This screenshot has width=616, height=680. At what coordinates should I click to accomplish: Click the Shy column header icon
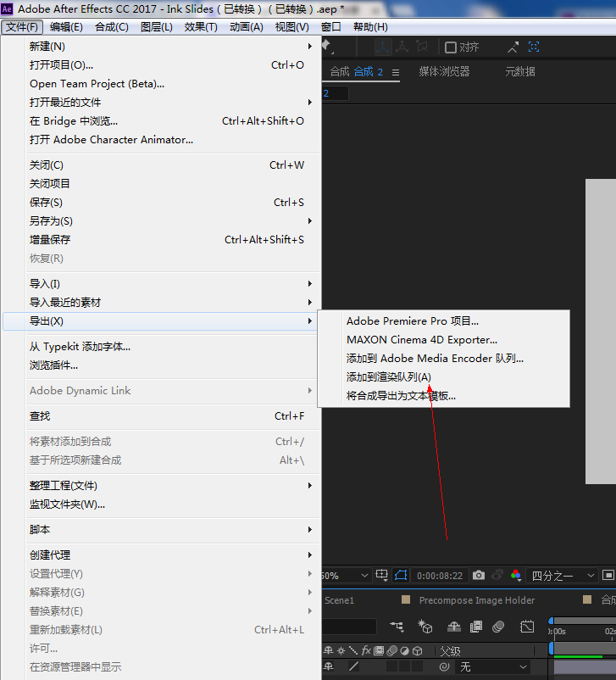(x=328, y=650)
